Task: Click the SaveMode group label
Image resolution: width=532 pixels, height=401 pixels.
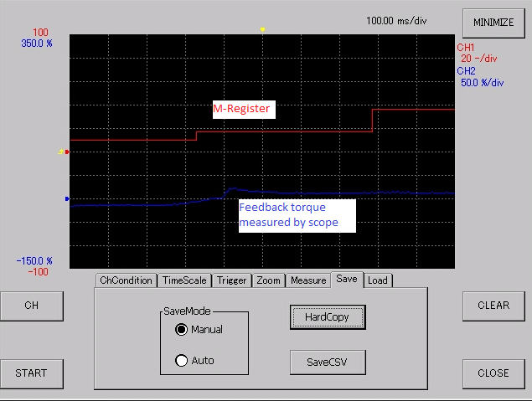Action: pyautogui.click(x=187, y=311)
